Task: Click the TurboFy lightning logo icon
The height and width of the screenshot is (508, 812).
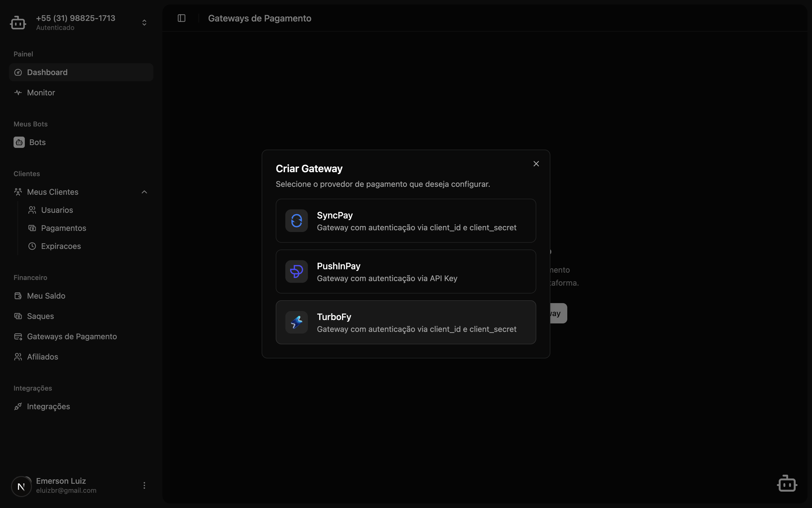Action: coord(297,322)
